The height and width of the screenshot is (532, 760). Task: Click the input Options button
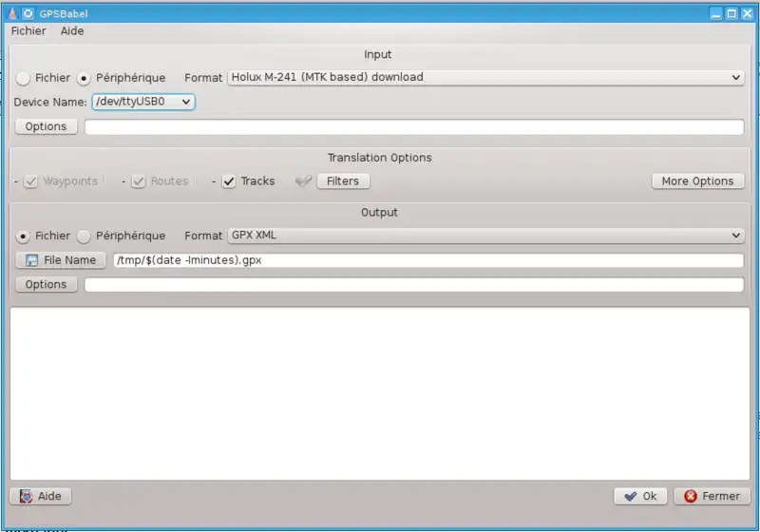coord(46,126)
